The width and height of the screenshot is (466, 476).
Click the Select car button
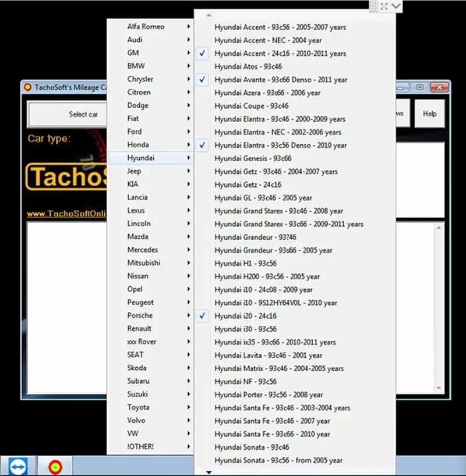click(83, 114)
